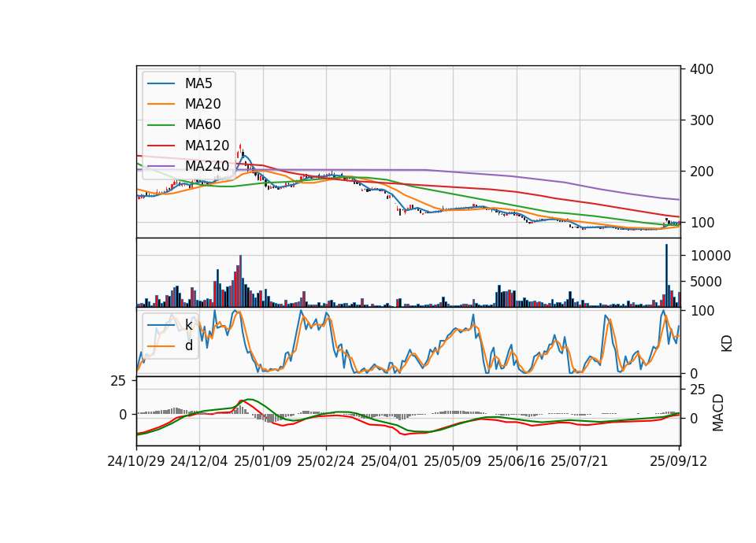Click the 'k' label in the KD legend
756x543 pixels.
coord(188,325)
